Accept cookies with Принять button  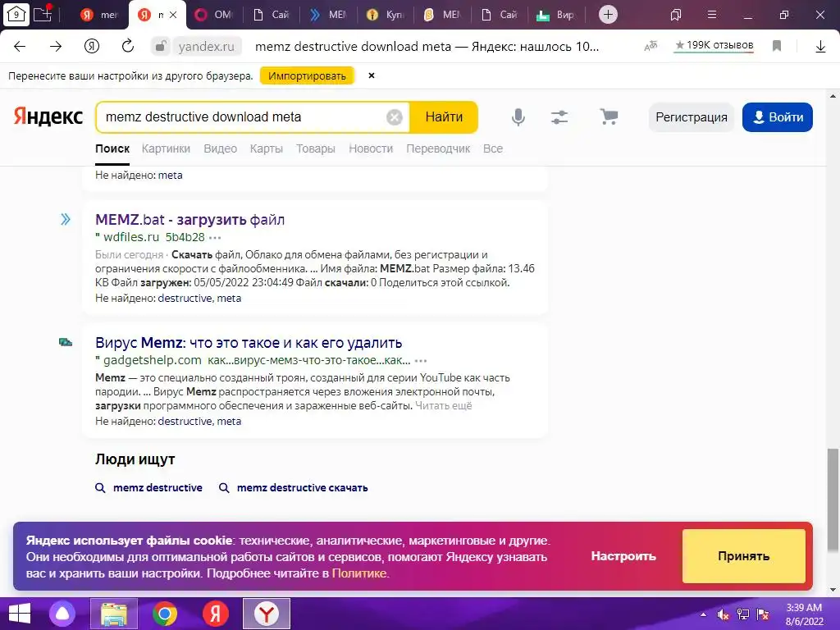[x=743, y=556]
